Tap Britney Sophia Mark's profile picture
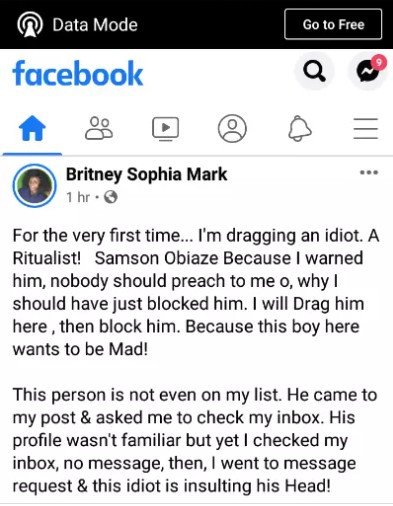This screenshot has width=393, height=506. pyautogui.click(x=34, y=186)
